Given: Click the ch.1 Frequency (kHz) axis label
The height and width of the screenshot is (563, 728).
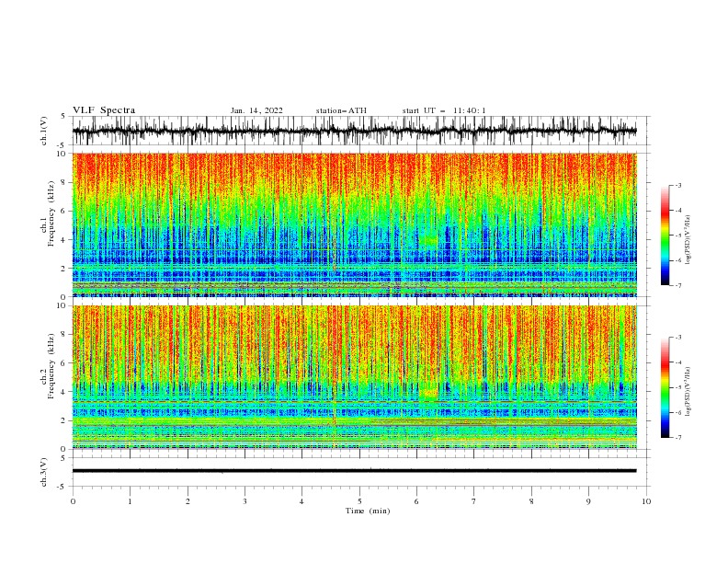Looking at the screenshot, I should click(48, 212).
